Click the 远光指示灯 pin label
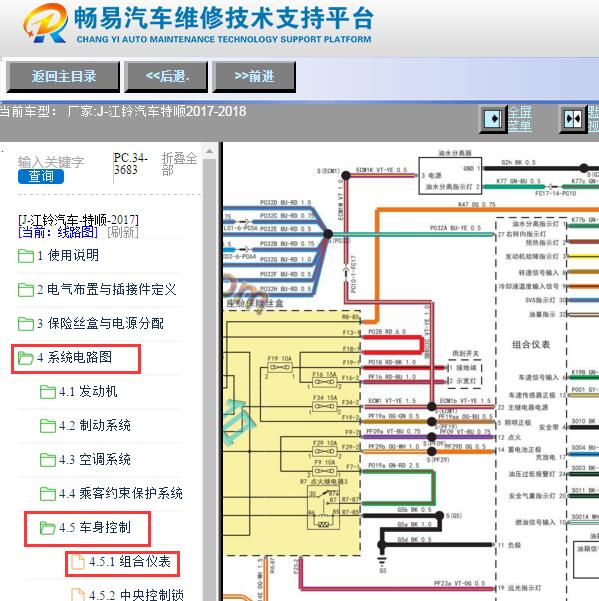 524,588
